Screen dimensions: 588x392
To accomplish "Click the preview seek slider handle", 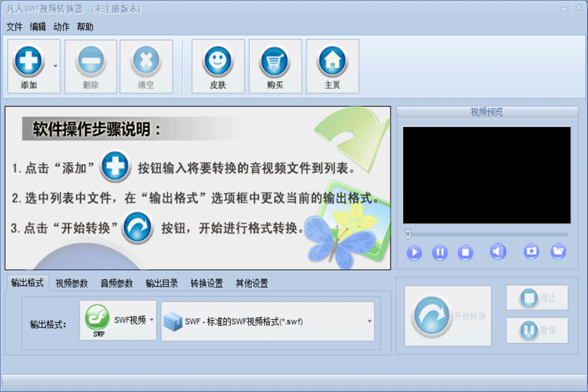I will pyautogui.click(x=408, y=234).
